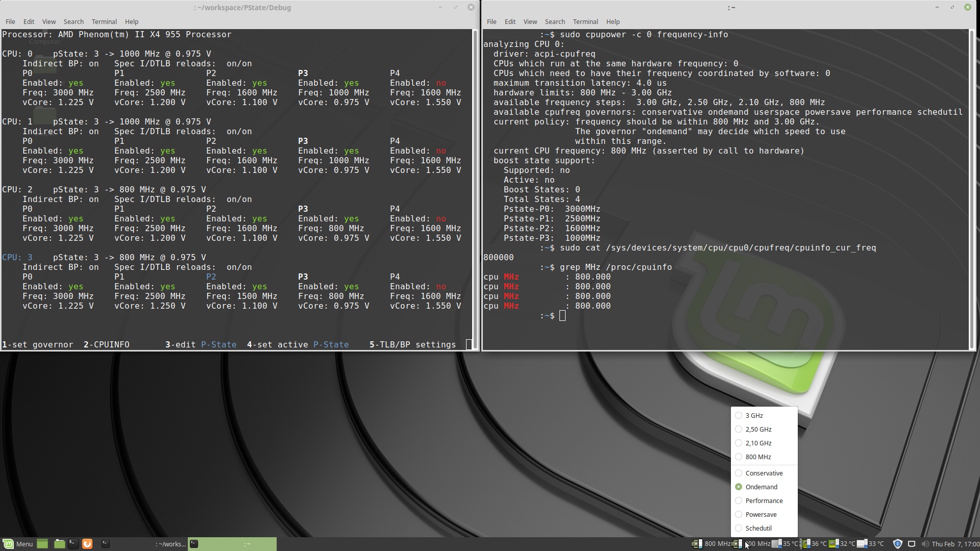Click the Show Desktop panel icon
The height and width of the screenshot is (551, 980).
(42, 544)
